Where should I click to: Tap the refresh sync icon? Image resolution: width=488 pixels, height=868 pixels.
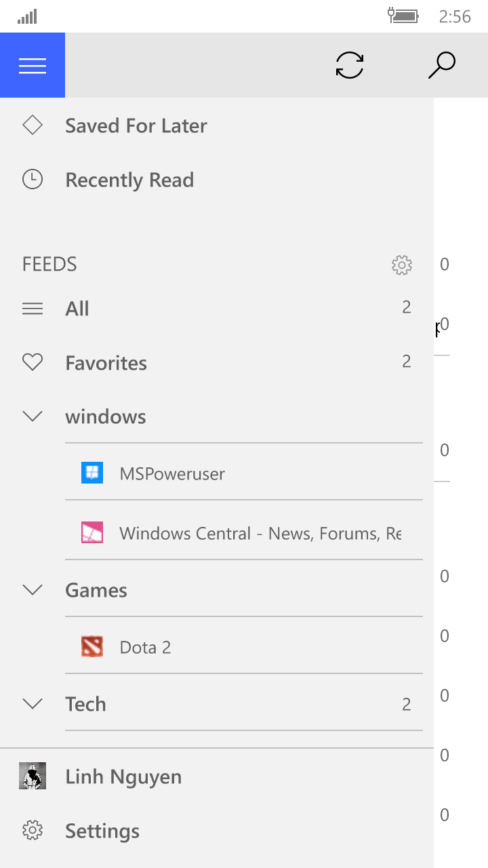[x=350, y=65]
